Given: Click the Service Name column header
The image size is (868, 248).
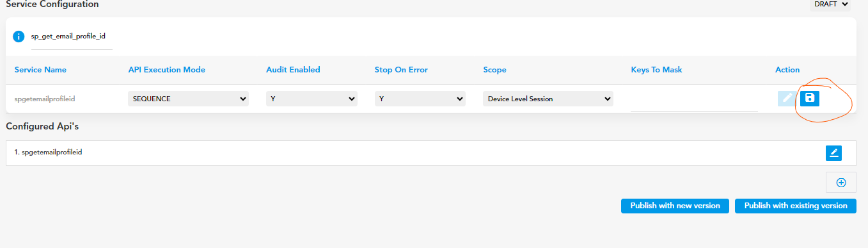Looking at the screenshot, I should (40, 70).
